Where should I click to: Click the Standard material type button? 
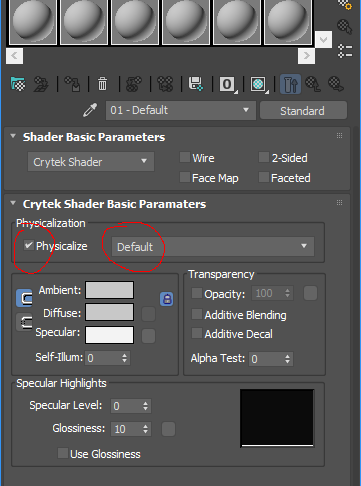click(x=303, y=111)
